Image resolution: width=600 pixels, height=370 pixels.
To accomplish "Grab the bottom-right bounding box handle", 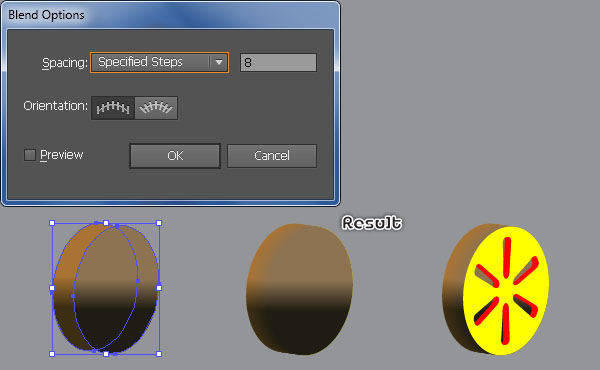I will 159,354.
